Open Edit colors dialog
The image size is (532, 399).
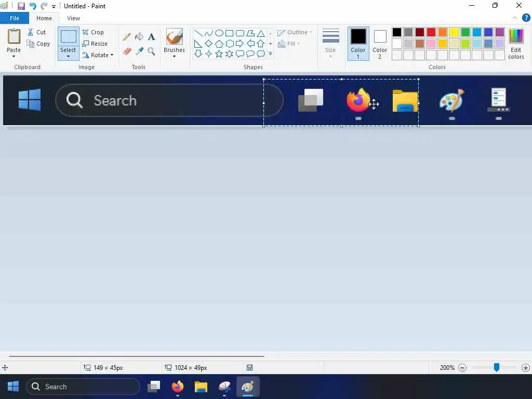coord(516,44)
